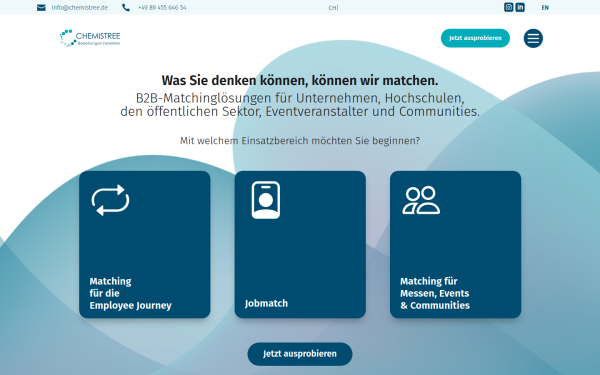Click the loop arrows icon on Employee Journey card
This screenshot has width=600, height=375.
pyautogui.click(x=110, y=200)
